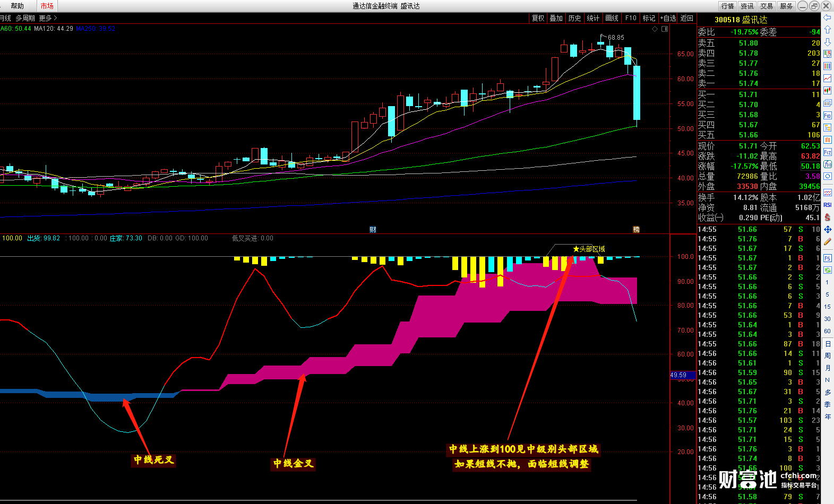This screenshot has height=504, width=834.
Task: Click the small window icon at chart corner
Action: [665, 29]
